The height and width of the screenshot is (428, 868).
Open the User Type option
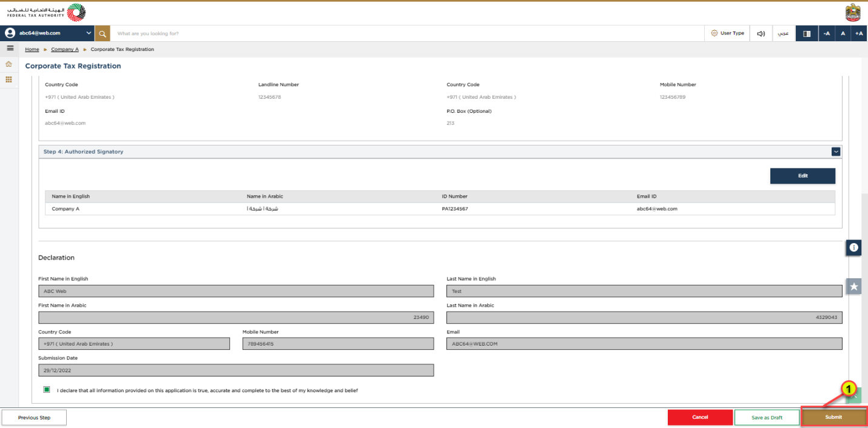tap(727, 33)
